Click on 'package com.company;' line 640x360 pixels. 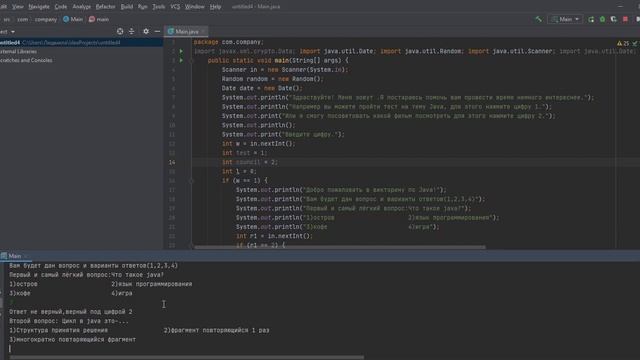[229, 42]
